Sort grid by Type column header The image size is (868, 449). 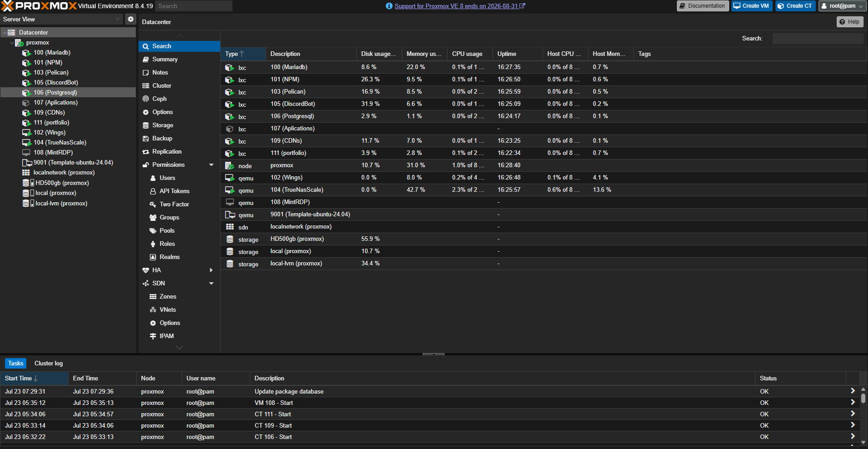tap(243, 54)
